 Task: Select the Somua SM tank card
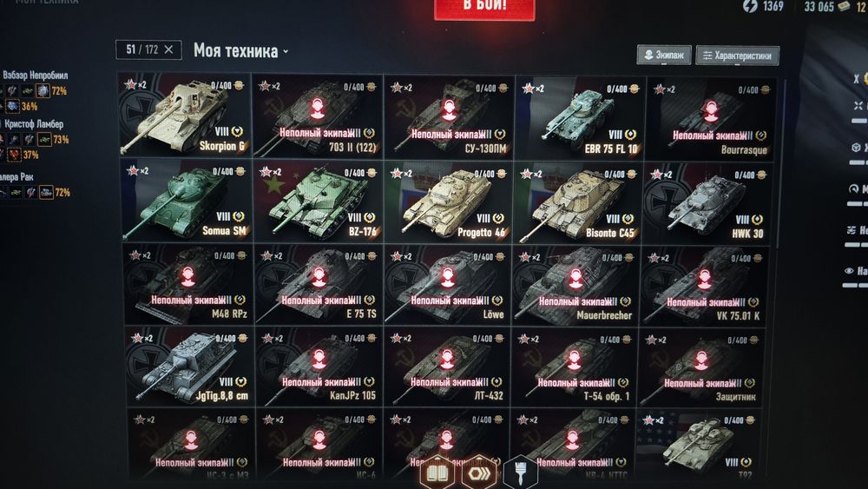click(x=186, y=201)
